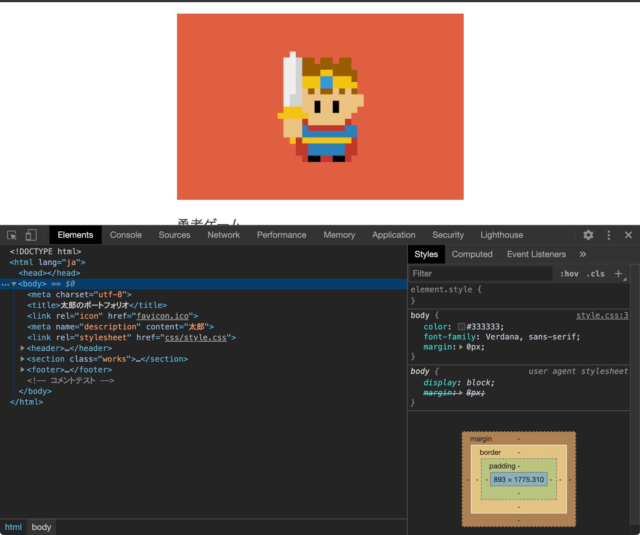Select the meta description node
Image resolution: width=640 pixels, height=535 pixels.
(x=120, y=327)
